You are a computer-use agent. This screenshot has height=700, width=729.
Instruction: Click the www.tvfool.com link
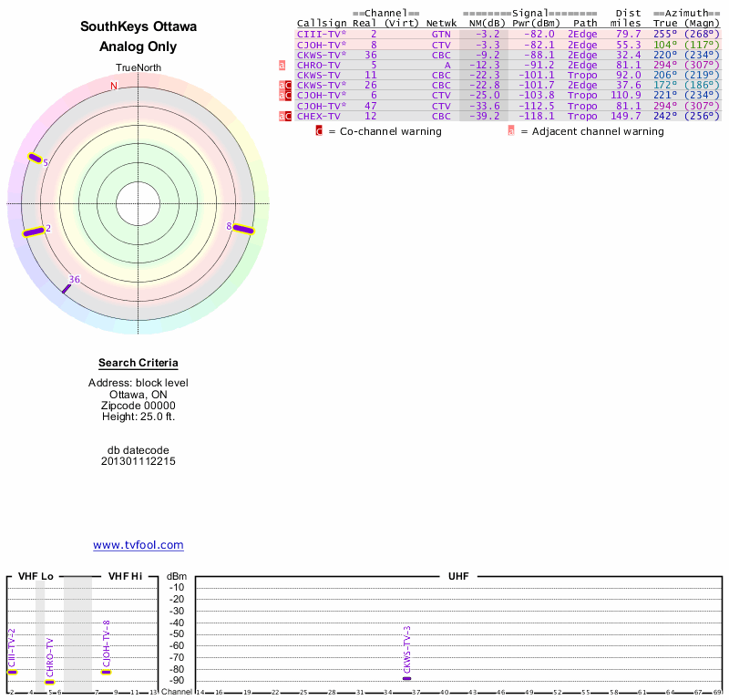pyautogui.click(x=139, y=545)
